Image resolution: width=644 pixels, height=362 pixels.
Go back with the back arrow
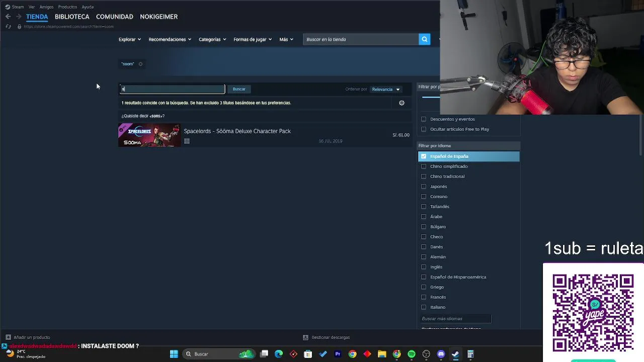(x=8, y=17)
